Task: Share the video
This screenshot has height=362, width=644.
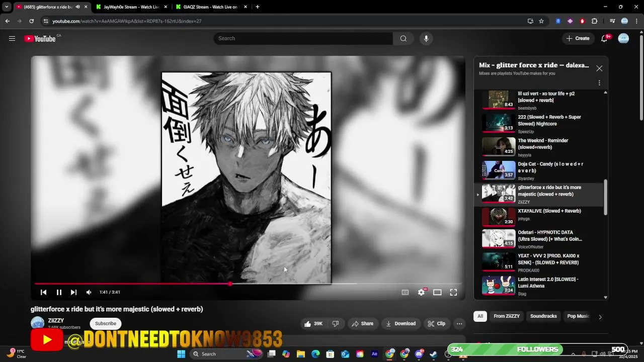Action: tap(363, 324)
